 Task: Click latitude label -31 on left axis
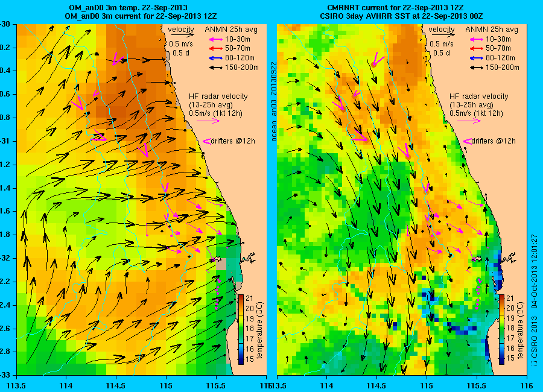tap(4, 141)
